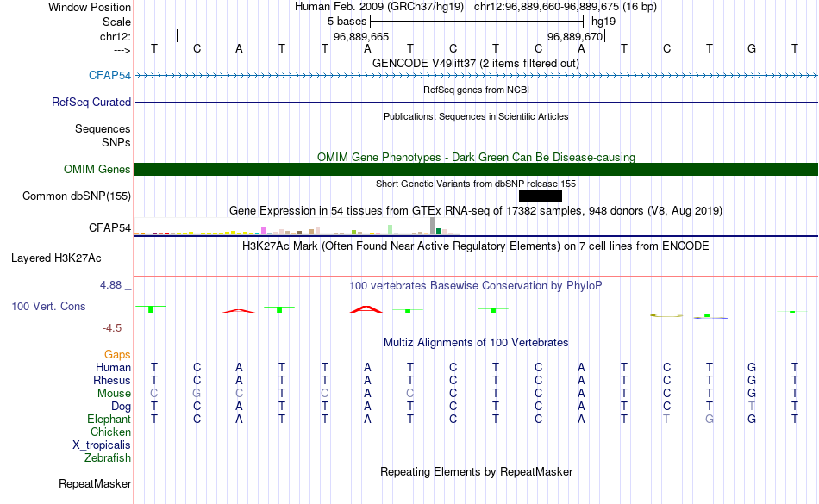819x504 pixels.
Task: Open RefSeq genes from NCBI track title
Action: tap(476, 90)
